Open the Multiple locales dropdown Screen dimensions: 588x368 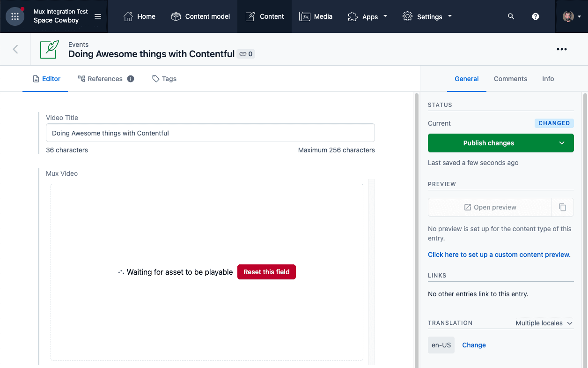point(544,323)
